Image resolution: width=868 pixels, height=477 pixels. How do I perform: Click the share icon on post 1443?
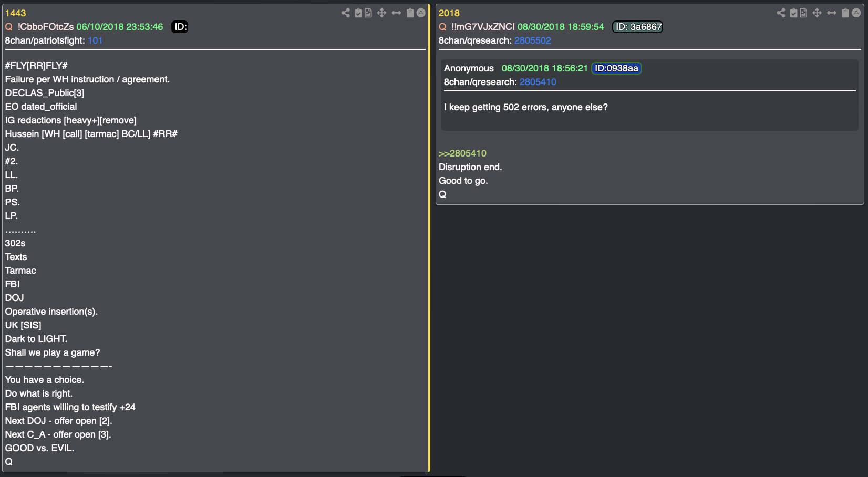[x=346, y=13]
